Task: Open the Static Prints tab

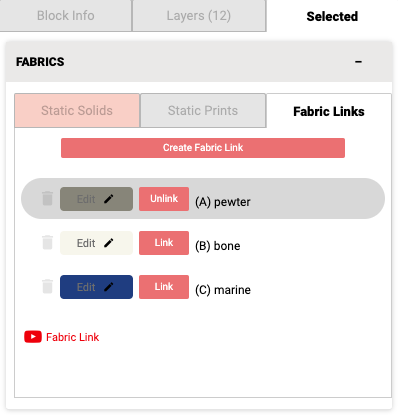Action: click(203, 111)
